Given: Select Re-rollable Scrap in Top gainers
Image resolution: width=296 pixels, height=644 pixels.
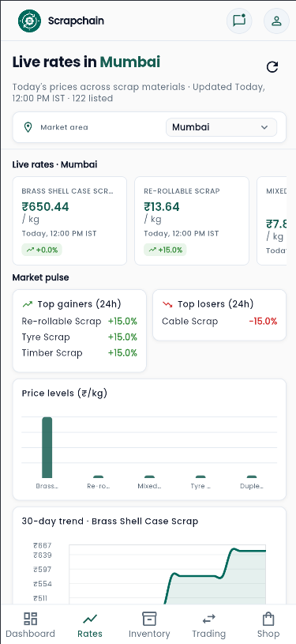Looking at the screenshot, I should pos(79,321).
